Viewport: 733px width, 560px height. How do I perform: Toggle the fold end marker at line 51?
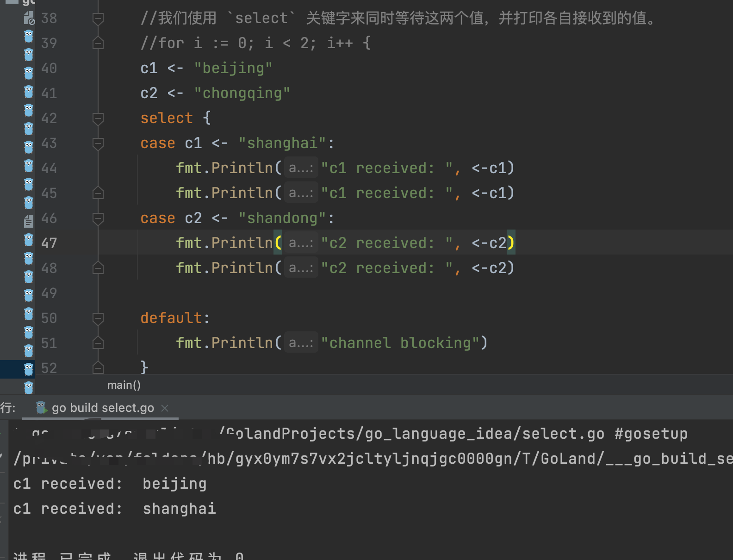tap(98, 343)
